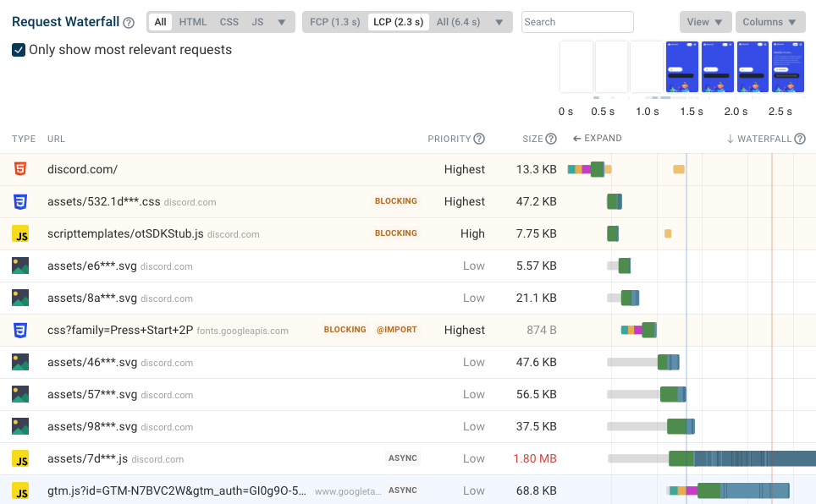Open the discord.com/ request row
The image size is (816, 504).
coord(408,169)
